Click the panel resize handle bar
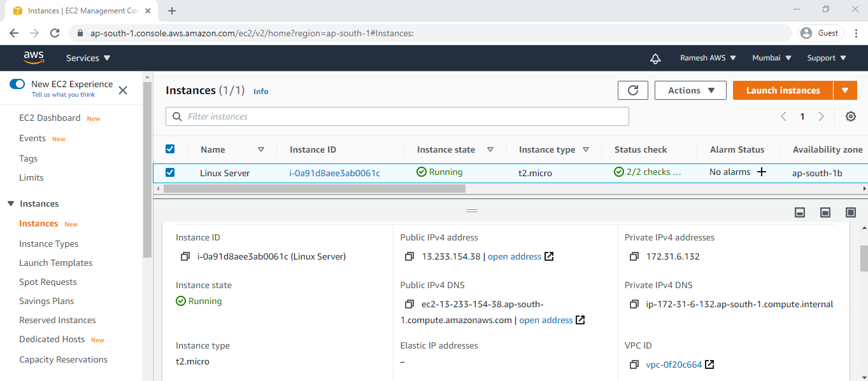 472,211
